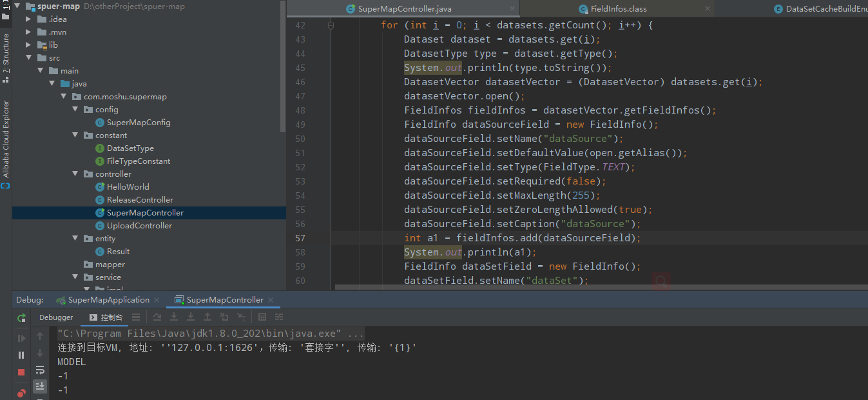Collapse the entity package
Screen dimensions: 868x400
tap(75, 239)
